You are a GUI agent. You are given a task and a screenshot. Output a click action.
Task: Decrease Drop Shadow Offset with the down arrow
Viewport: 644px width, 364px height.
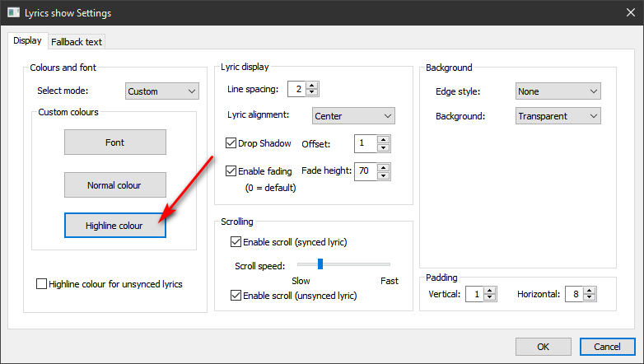[x=384, y=148]
